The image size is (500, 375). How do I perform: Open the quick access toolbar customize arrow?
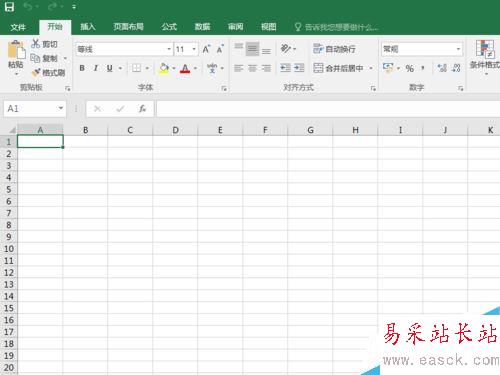[74, 7]
